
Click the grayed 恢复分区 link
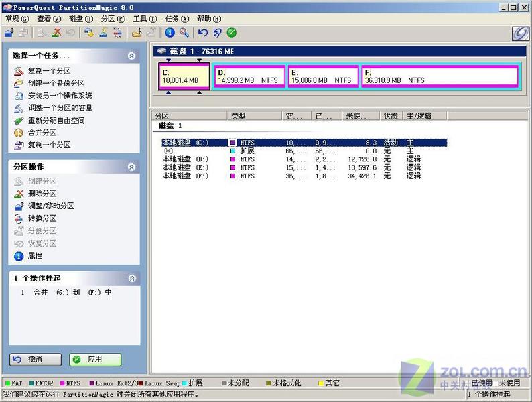[42, 243]
